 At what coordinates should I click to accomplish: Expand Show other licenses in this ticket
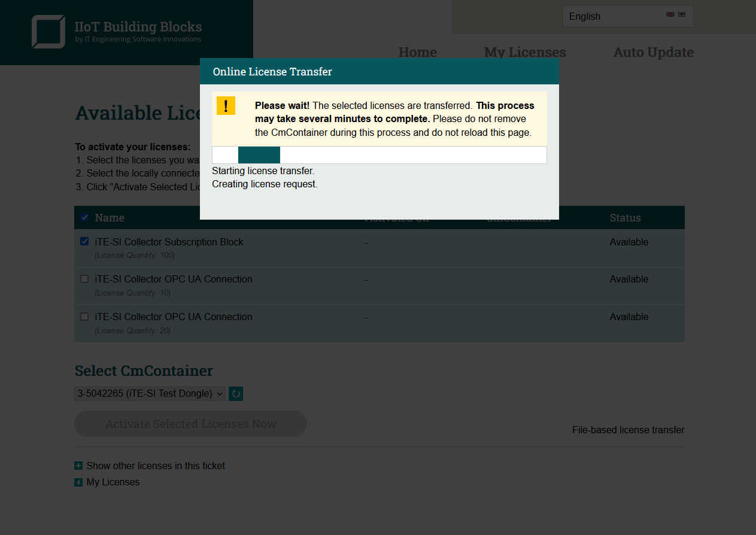156,466
